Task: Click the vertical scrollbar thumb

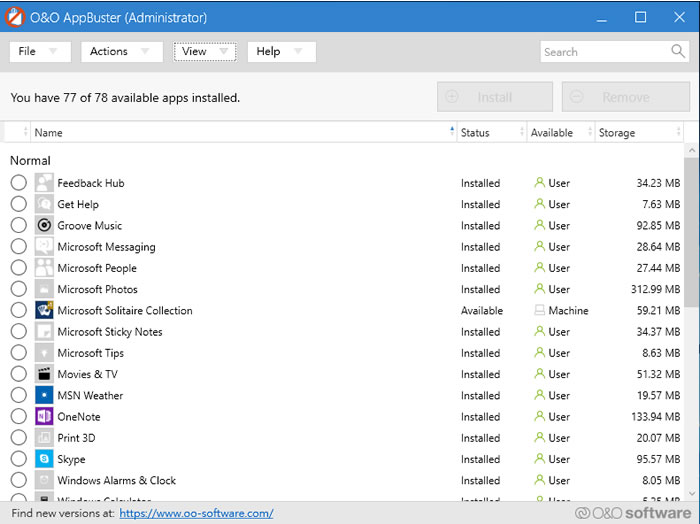Action: [692, 232]
